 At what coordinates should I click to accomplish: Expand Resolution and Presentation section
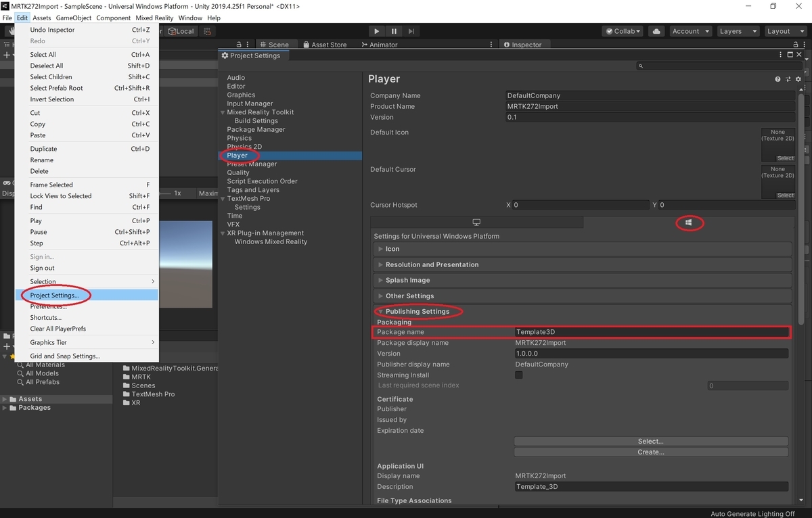click(x=582, y=264)
